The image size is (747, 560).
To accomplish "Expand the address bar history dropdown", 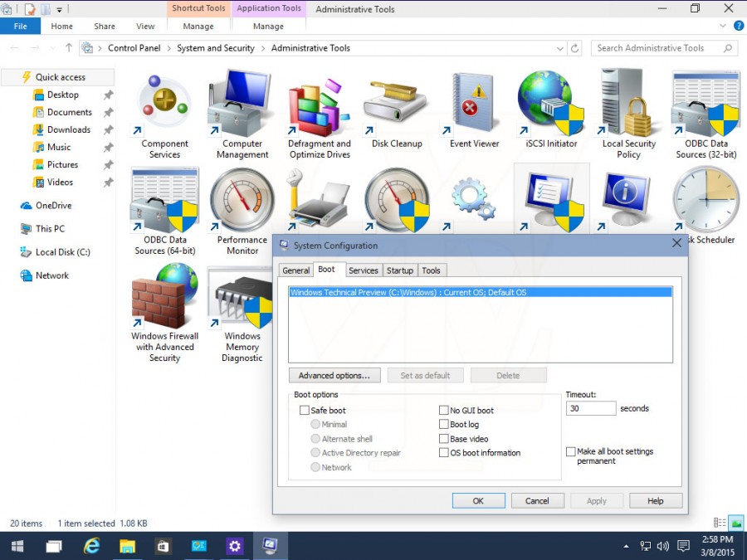I will click(559, 48).
